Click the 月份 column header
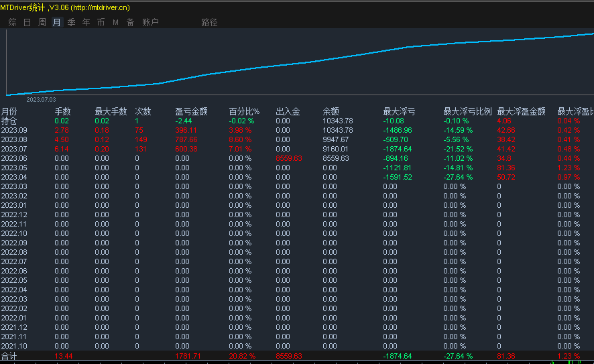The height and width of the screenshot is (364, 594). tap(9, 111)
